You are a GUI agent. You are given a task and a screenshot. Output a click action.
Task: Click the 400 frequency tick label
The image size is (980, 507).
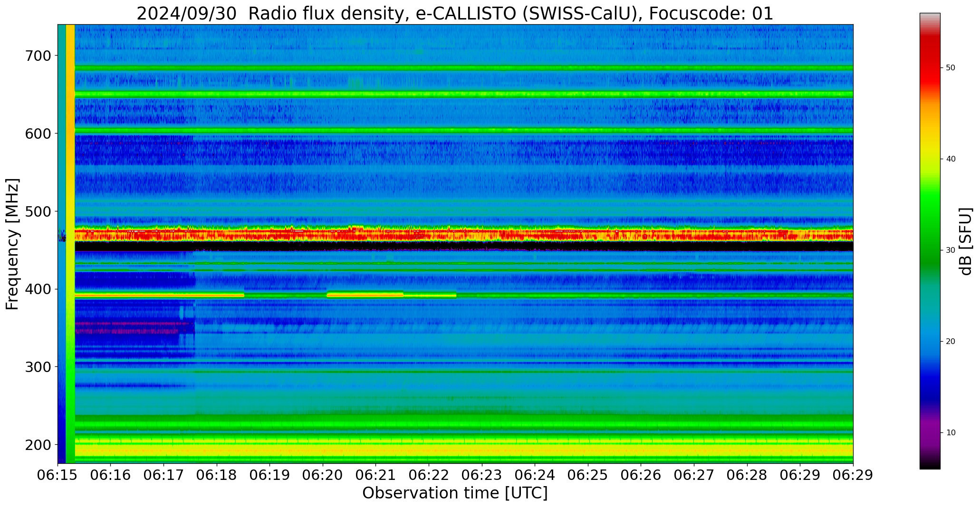pyautogui.click(x=38, y=289)
